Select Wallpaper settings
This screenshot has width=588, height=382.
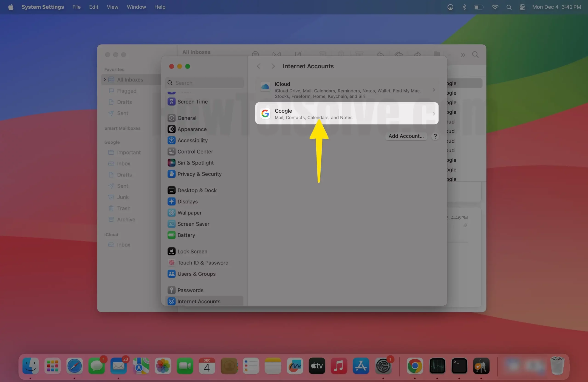pyautogui.click(x=189, y=213)
